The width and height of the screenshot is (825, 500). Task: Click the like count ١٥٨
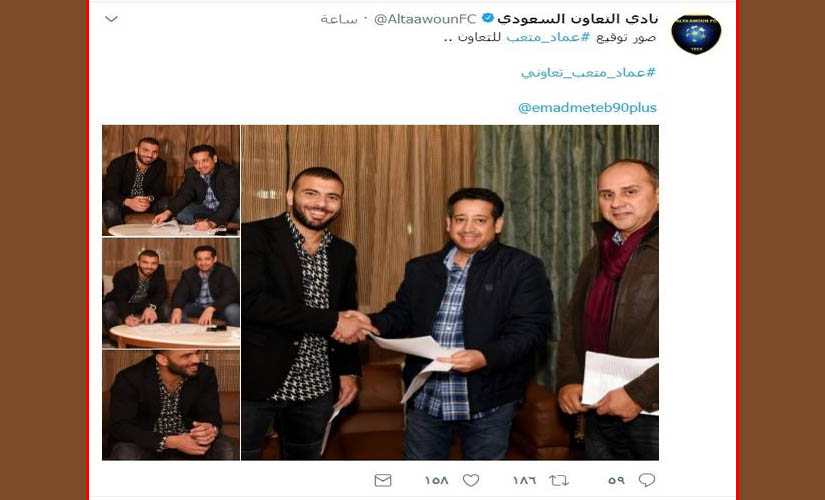pyautogui.click(x=436, y=481)
